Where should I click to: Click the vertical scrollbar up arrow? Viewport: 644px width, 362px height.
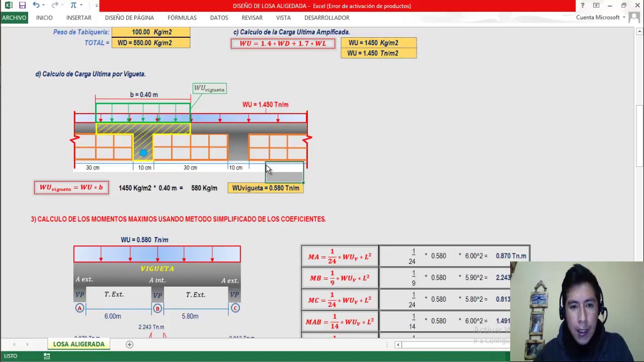coord(639,32)
